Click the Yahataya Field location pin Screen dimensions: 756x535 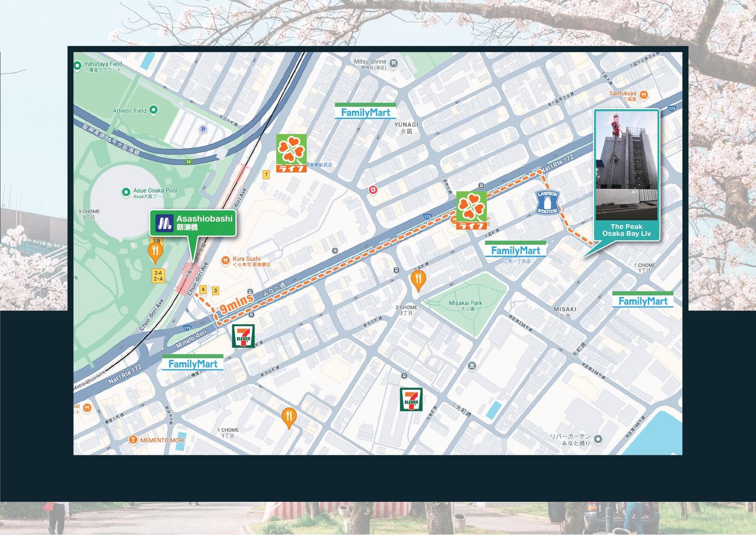pyautogui.click(x=78, y=66)
